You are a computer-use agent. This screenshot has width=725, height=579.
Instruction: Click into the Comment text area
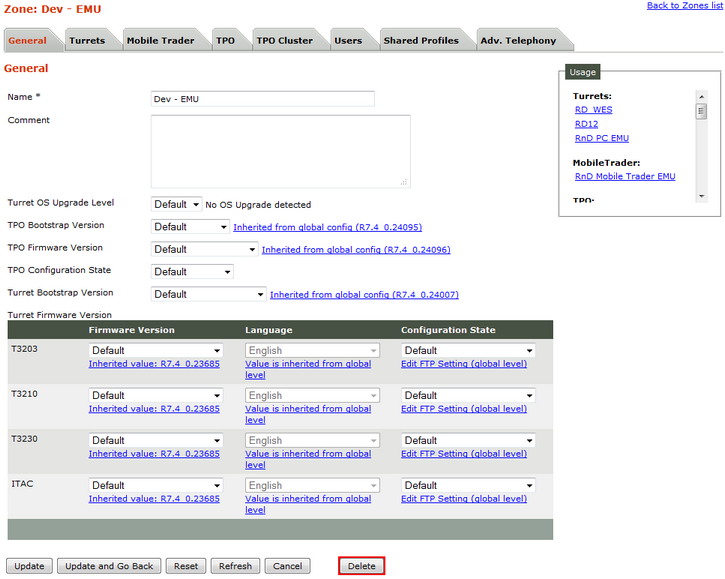tap(281, 151)
